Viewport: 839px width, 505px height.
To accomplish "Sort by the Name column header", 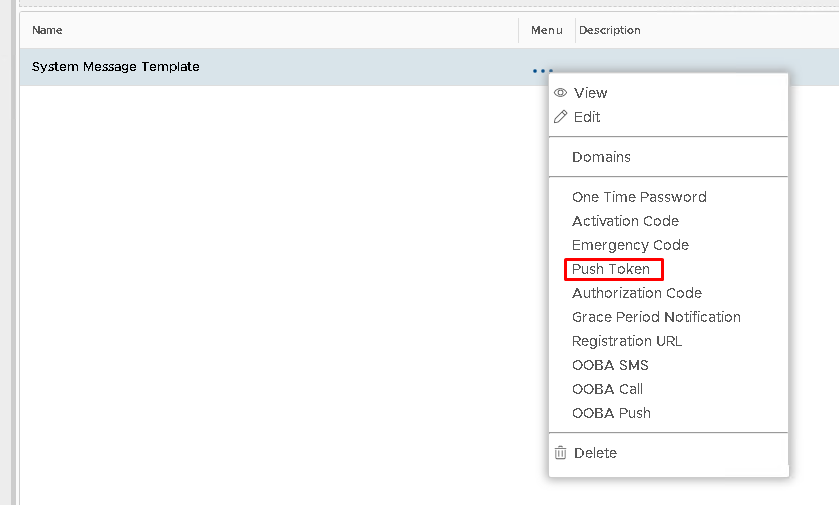I will click(47, 30).
